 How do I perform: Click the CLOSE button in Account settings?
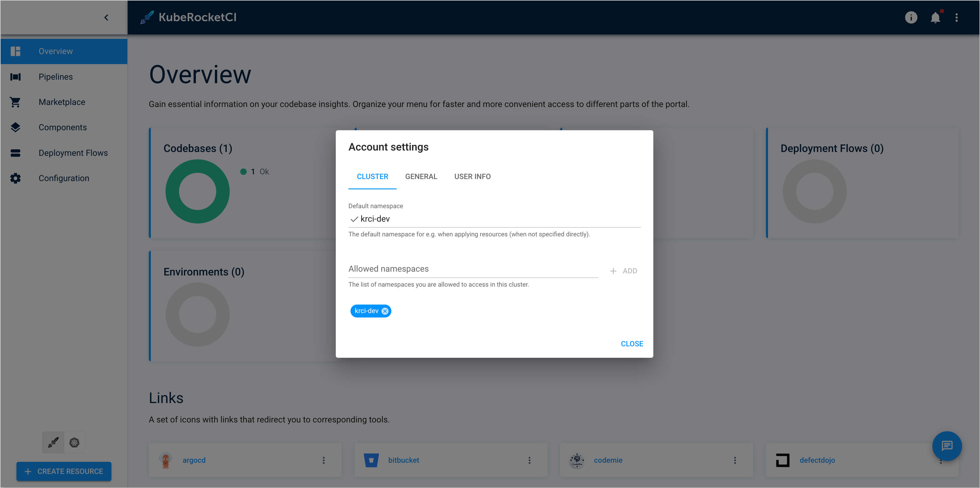[632, 343]
